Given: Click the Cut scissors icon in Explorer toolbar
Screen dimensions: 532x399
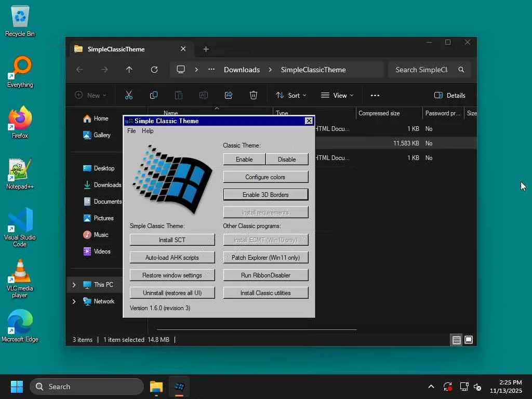Looking at the screenshot, I should click(129, 96).
